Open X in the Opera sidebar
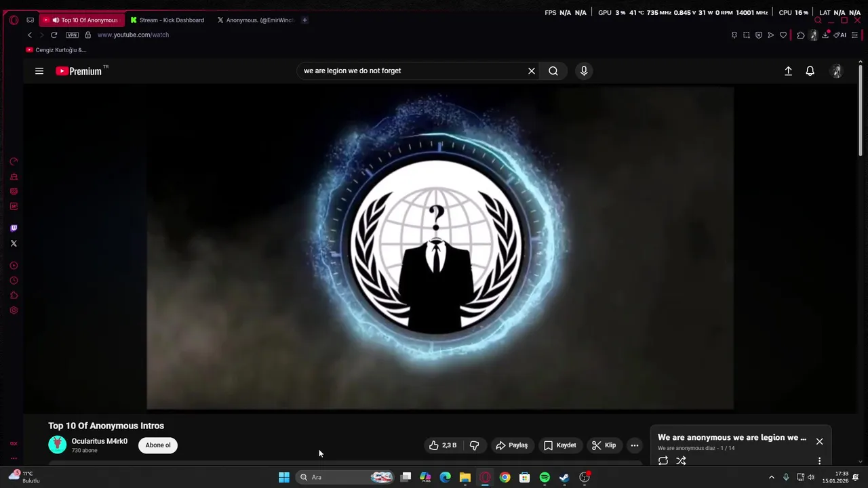868x488 pixels. (14, 243)
